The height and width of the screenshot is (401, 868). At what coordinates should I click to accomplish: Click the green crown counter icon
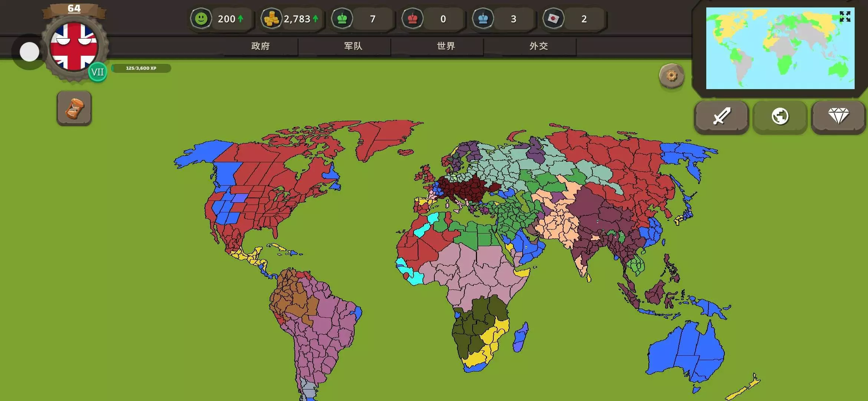pyautogui.click(x=342, y=19)
